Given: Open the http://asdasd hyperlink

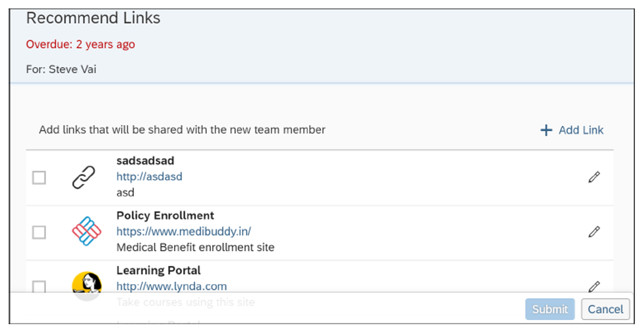Looking at the screenshot, I should pos(149,176).
